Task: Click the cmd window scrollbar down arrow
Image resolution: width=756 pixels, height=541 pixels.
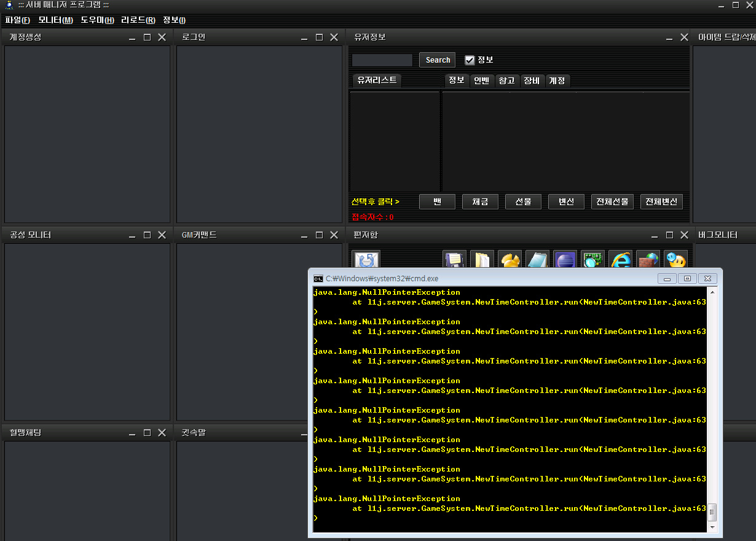Action: (712, 527)
